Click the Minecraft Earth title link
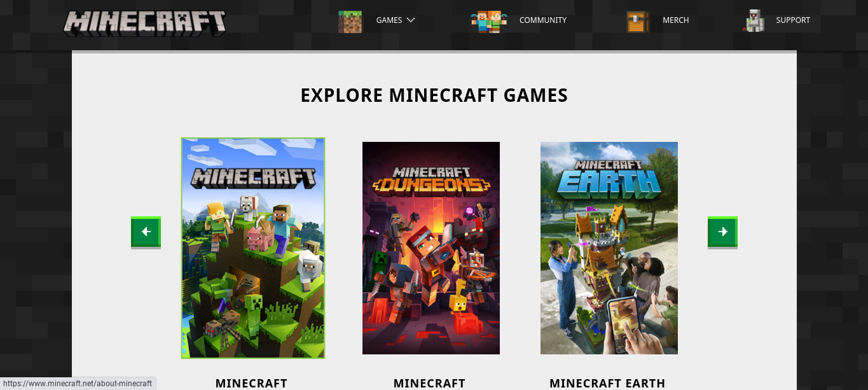This screenshot has width=868, height=390. pyautogui.click(x=607, y=383)
